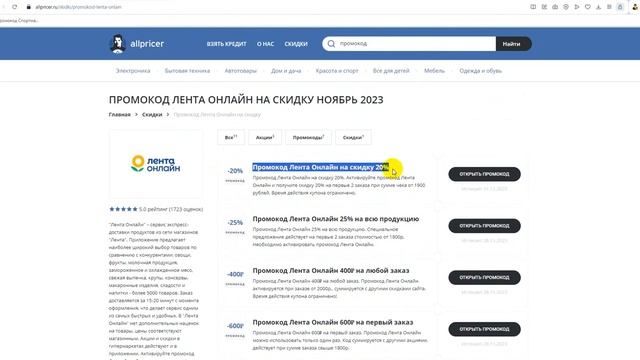Click ОТКРЫТЬ ПРОМОКОД for the -600₽ offer
Viewport: 640px width, 360px height.
click(x=484, y=329)
